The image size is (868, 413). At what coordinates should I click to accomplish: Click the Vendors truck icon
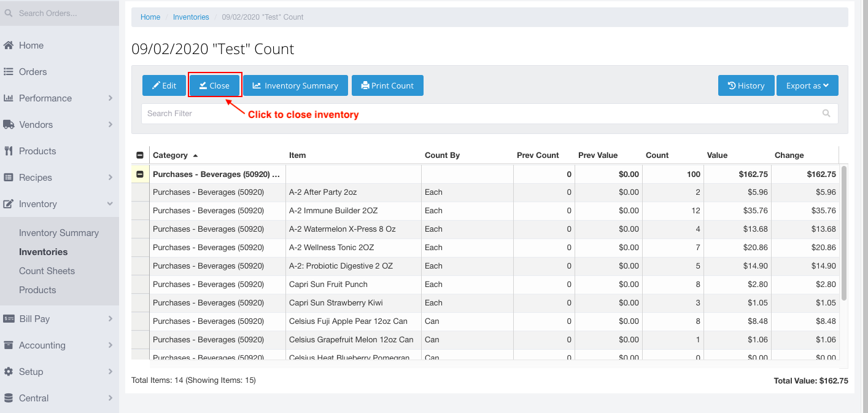9,125
